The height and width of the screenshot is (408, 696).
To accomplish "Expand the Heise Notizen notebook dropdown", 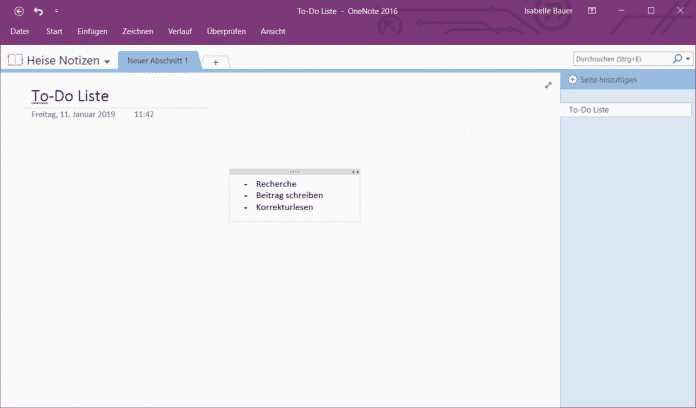I will (107, 62).
